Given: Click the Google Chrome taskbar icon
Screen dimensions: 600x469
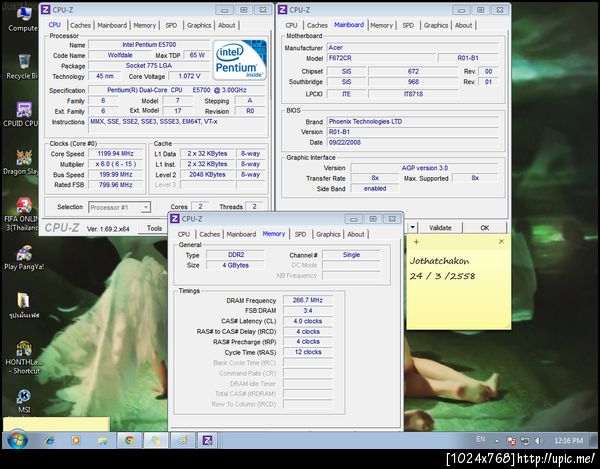Looking at the screenshot, I should coord(129,440).
